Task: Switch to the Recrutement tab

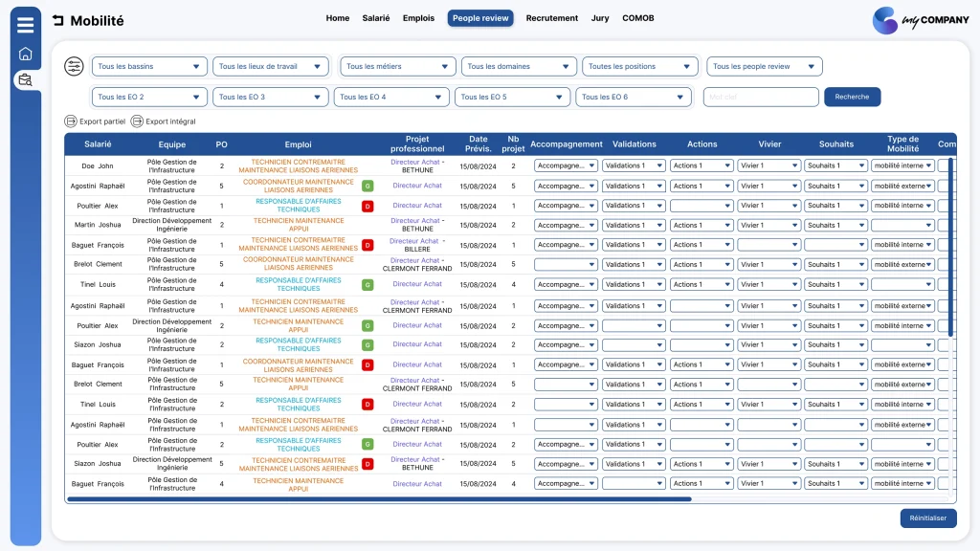Action: coord(552,18)
